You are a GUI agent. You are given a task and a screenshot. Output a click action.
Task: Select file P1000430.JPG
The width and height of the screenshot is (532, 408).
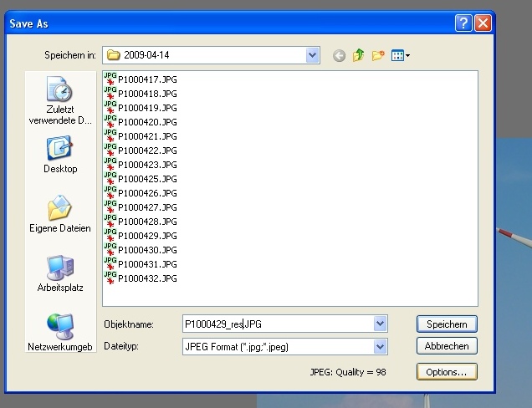pyautogui.click(x=141, y=250)
